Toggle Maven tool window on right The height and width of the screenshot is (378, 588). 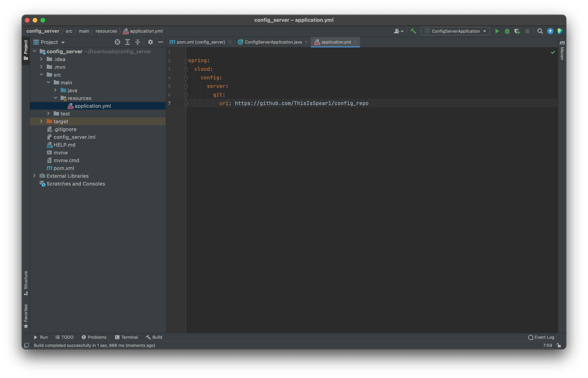coord(562,50)
